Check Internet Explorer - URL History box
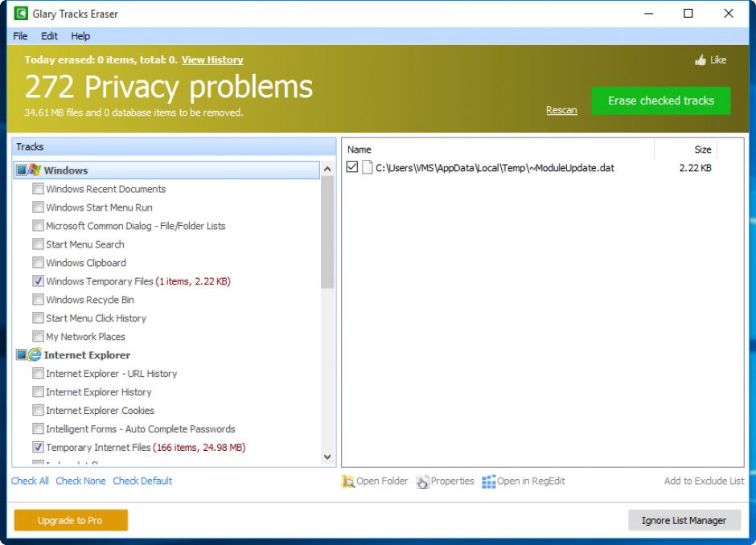The image size is (756, 545). click(38, 373)
